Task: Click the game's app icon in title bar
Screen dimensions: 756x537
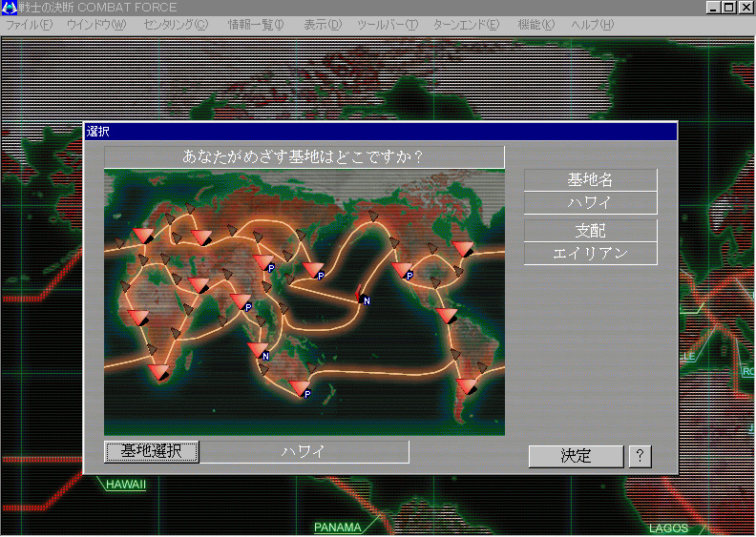Action: (x=10, y=8)
